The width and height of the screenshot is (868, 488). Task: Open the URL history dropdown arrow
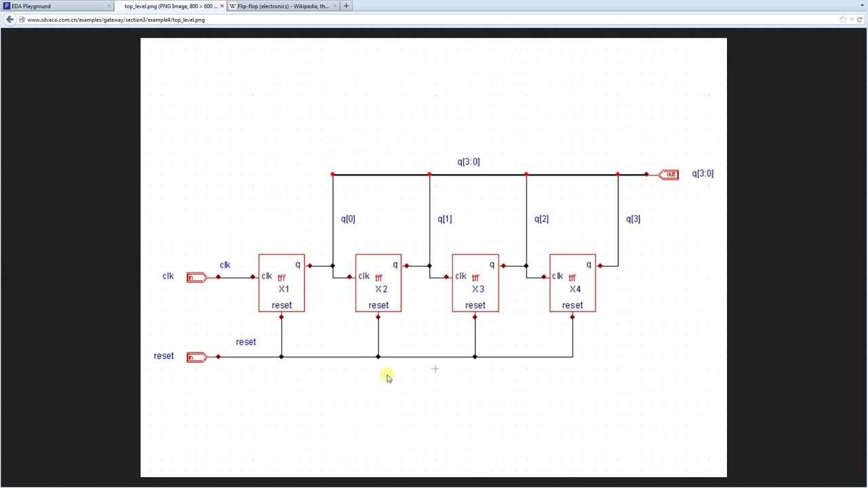[851, 20]
